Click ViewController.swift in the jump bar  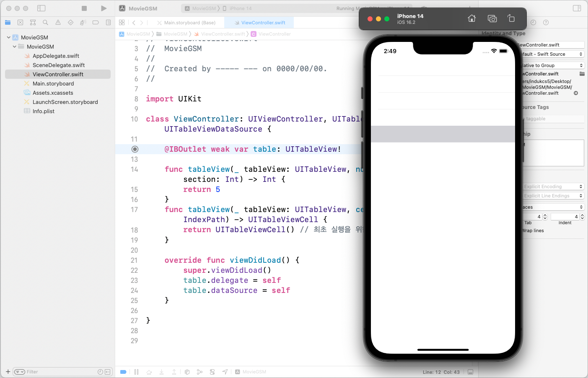coord(219,34)
